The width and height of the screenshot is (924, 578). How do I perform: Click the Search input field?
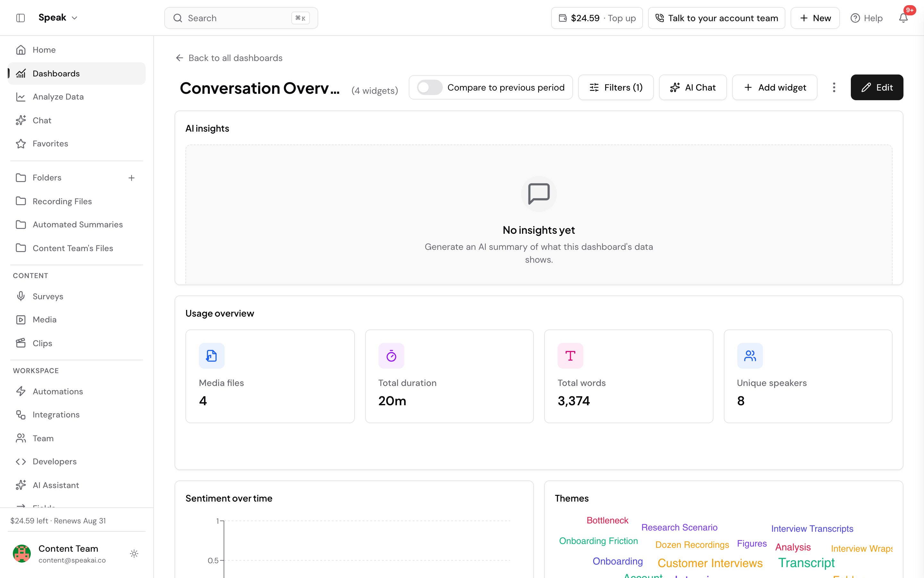tap(241, 18)
